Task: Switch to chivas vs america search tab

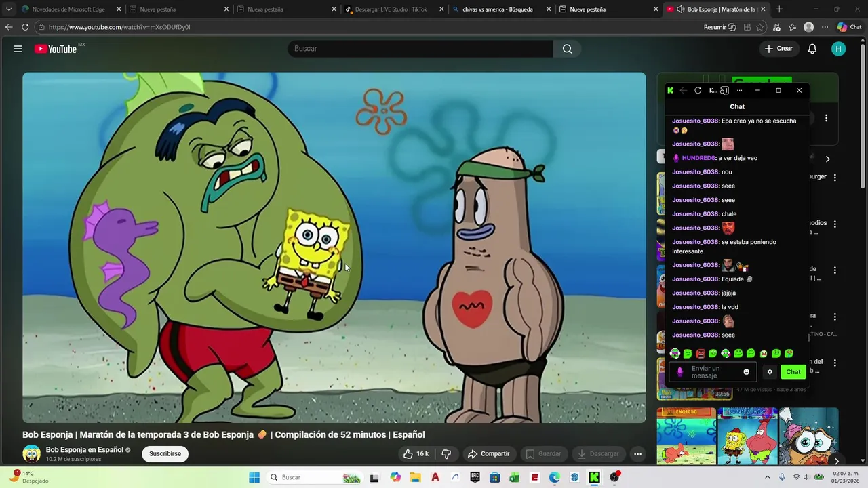Action: coord(500,9)
